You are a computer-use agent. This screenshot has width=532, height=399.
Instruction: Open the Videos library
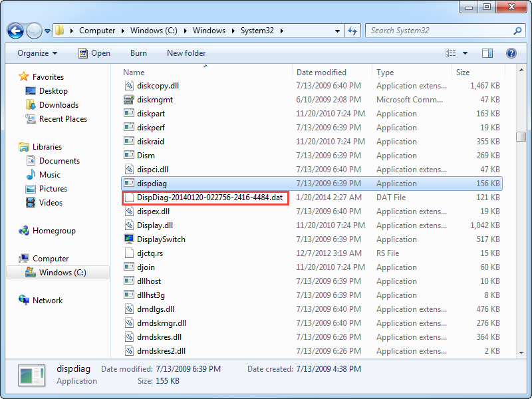[51, 203]
